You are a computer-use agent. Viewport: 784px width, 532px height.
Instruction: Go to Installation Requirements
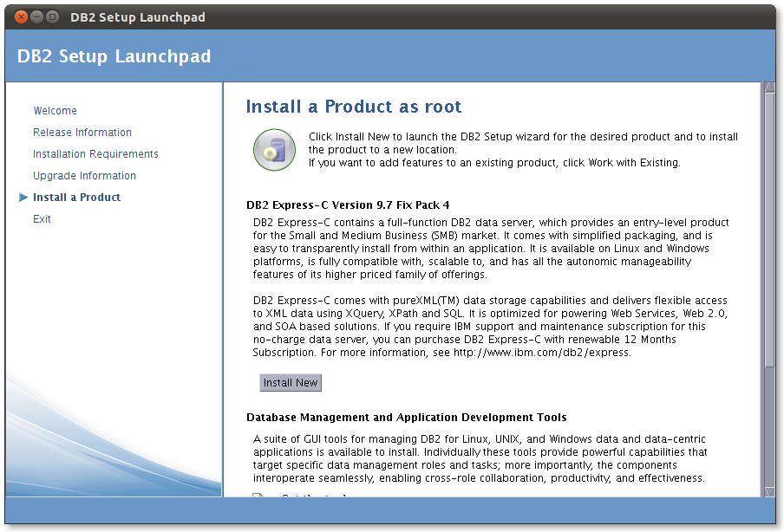(95, 154)
